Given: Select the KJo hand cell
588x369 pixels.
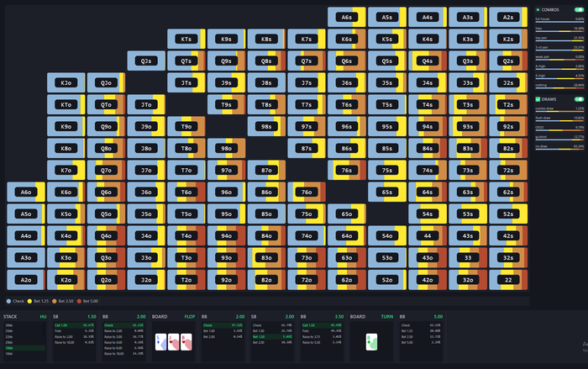Looking at the screenshot, I should tap(66, 82).
